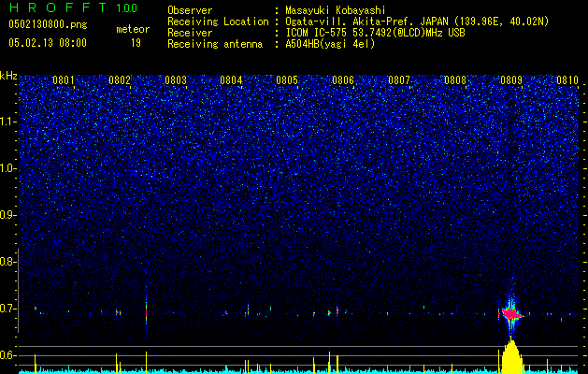The image size is (588, 374).
Task: Click the large yellow signal peak below 0809
Action: [x=512, y=357]
